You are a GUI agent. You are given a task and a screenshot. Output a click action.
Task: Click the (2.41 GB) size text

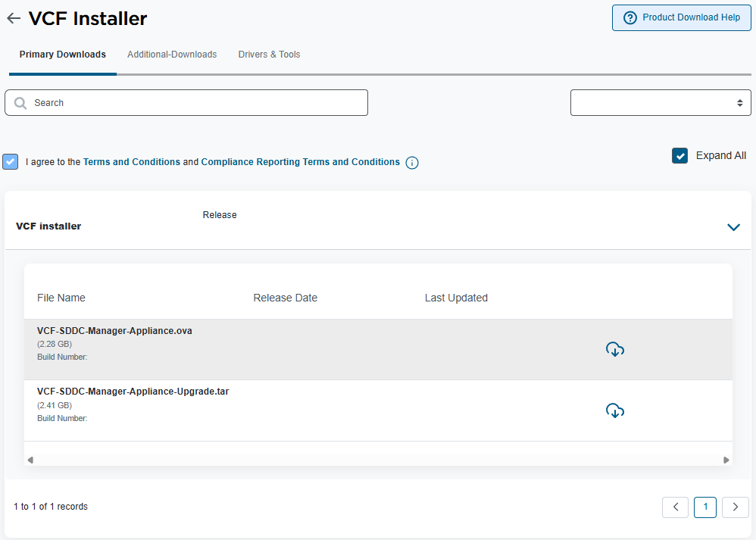pos(55,405)
